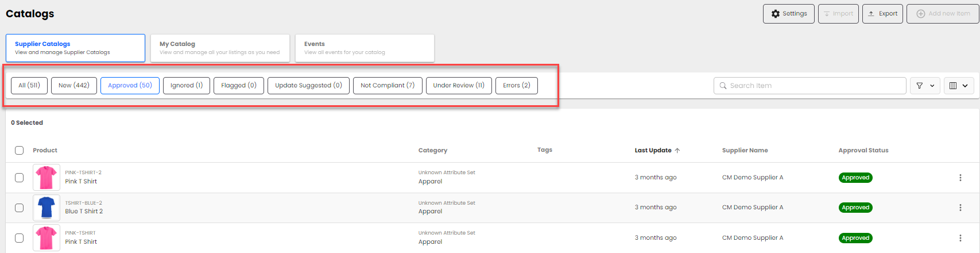This screenshot has width=980, height=253.
Task: Click the kebab menu for PINK-TSHIRT-2 row
Action: point(960,178)
